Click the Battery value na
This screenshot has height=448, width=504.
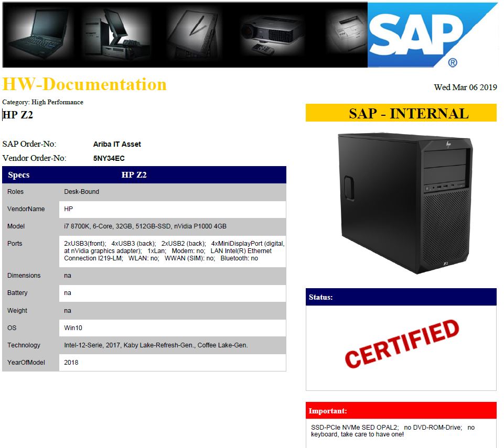[68, 293]
